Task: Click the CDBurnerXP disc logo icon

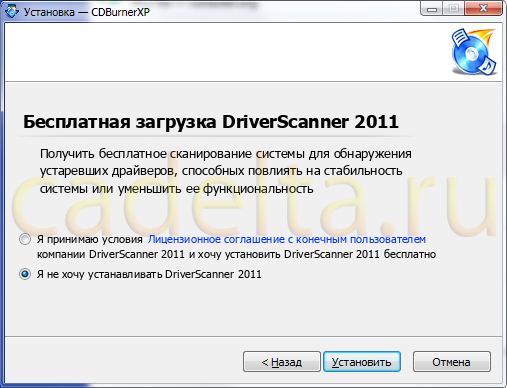Action: coord(474,52)
